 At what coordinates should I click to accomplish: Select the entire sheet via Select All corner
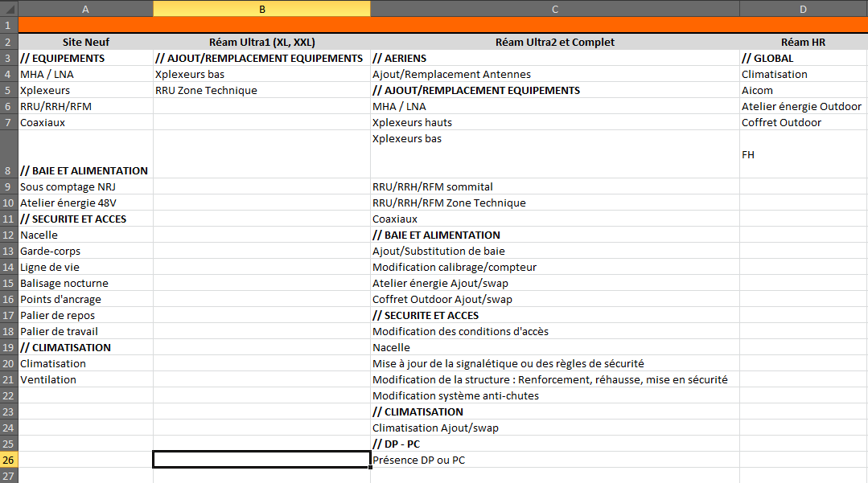point(9,10)
